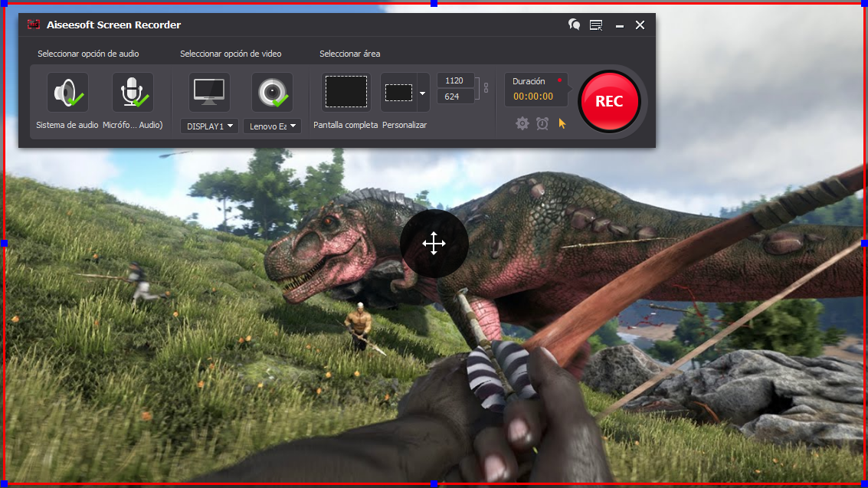Select the full screen area icon
Screen dimensions: 868x488
[346, 92]
